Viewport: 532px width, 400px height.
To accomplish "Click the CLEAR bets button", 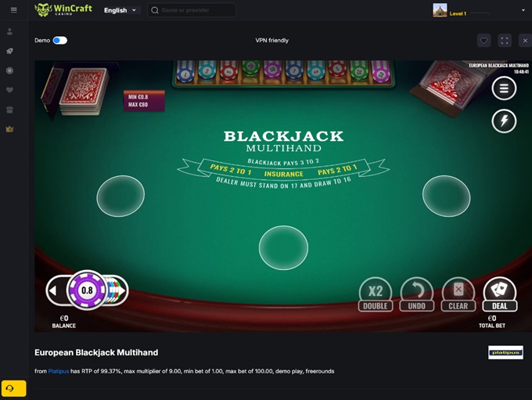I will click(458, 295).
